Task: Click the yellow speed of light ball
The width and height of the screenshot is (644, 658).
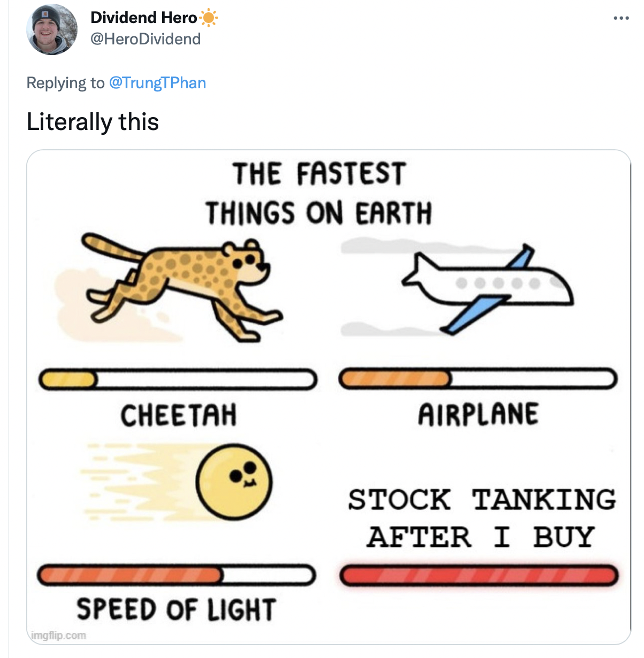Action: [x=234, y=481]
